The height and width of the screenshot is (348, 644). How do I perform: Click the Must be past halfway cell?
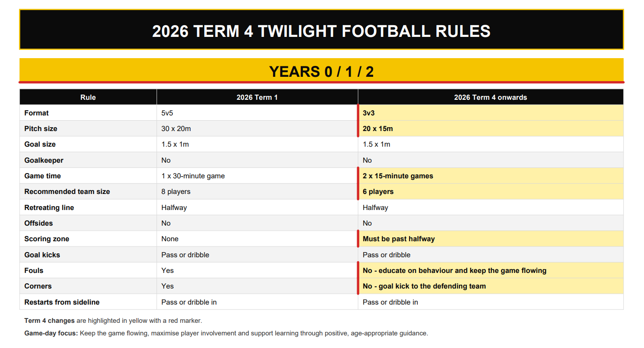[491, 239]
